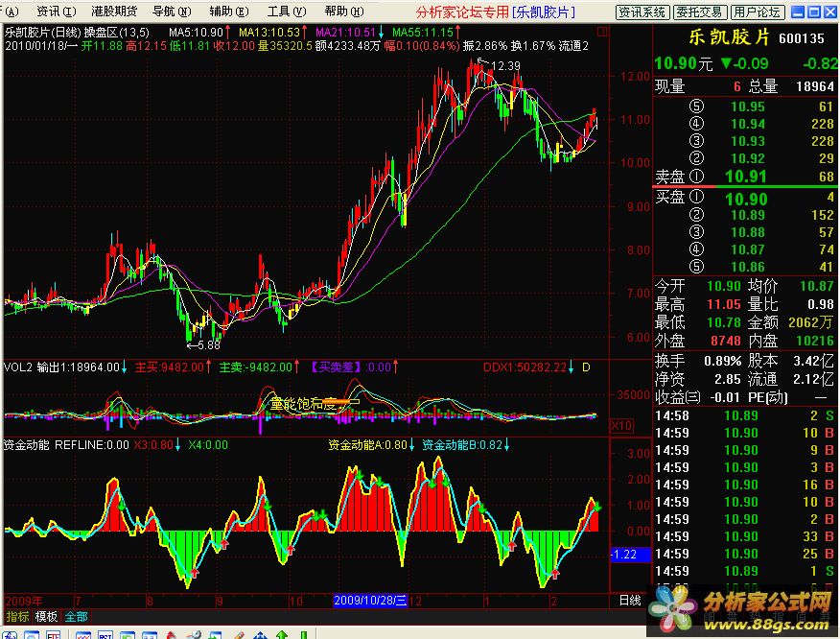Click the highlighted date 2009/10/28/三 marker
Viewport: 840px width, 639px height.
370,601
